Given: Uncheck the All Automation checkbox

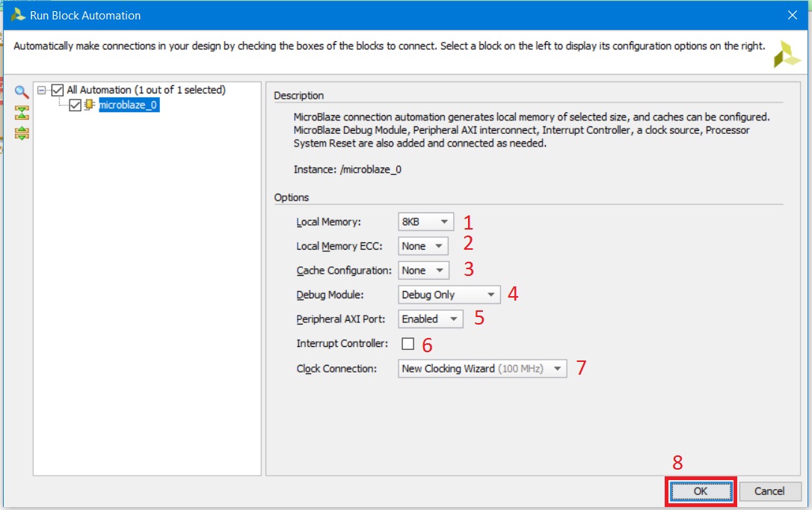Looking at the screenshot, I should 58,90.
